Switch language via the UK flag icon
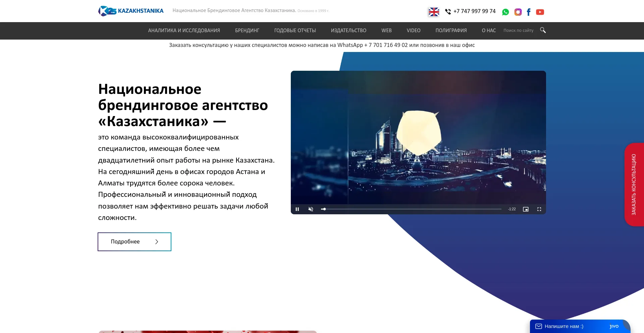 tap(434, 12)
